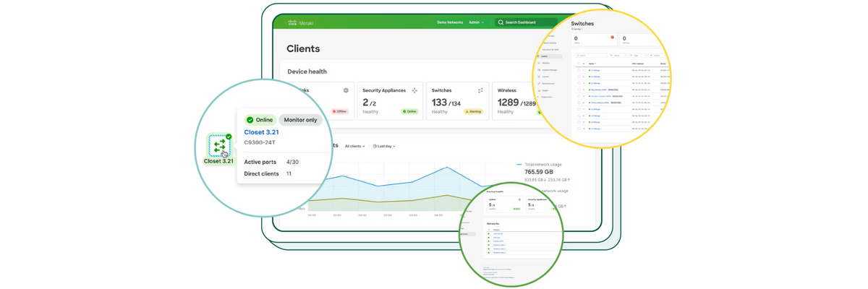Click the Alerting badge on Switches card
868x289 pixels.
(473, 111)
